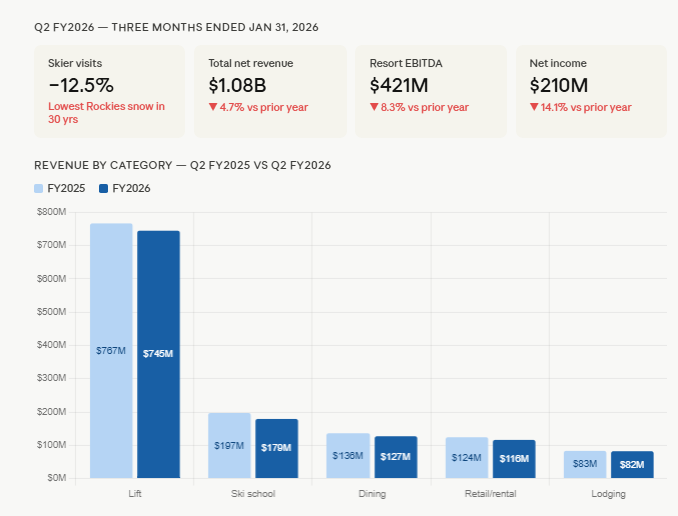Click the '$421M' EBITDA value
This screenshot has height=516, width=678.
tap(399, 85)
